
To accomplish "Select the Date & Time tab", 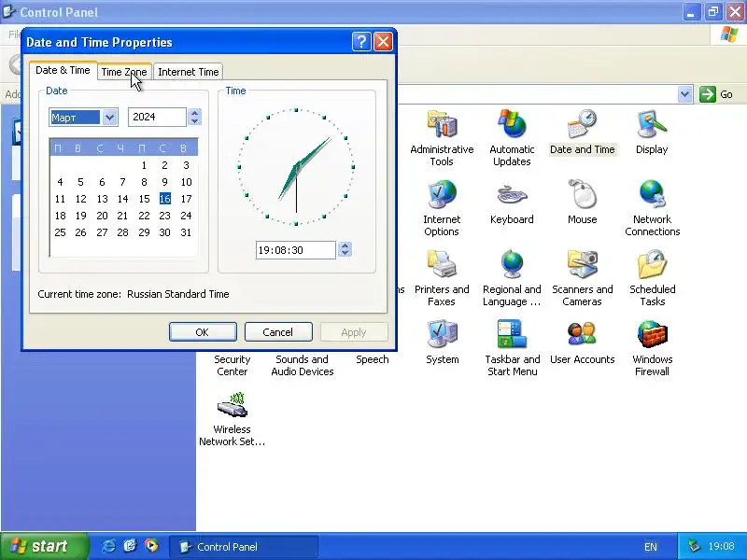I will click(x=63, y=71).
